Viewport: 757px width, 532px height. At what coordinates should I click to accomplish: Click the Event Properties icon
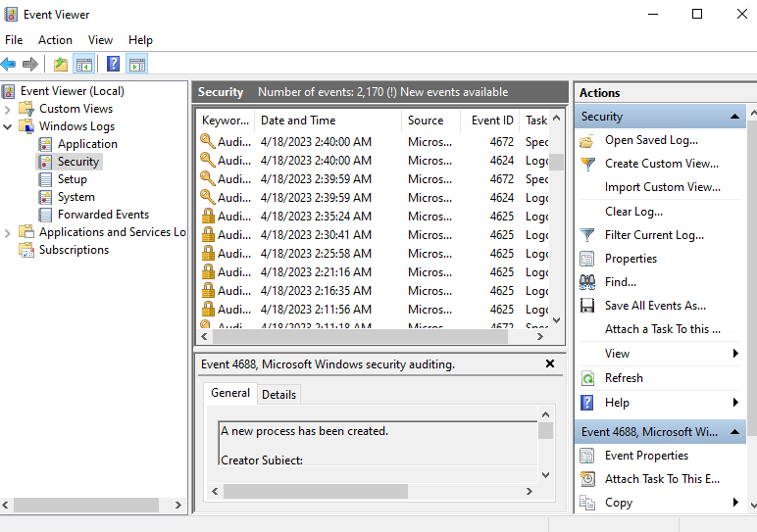(x=587, y=456)
